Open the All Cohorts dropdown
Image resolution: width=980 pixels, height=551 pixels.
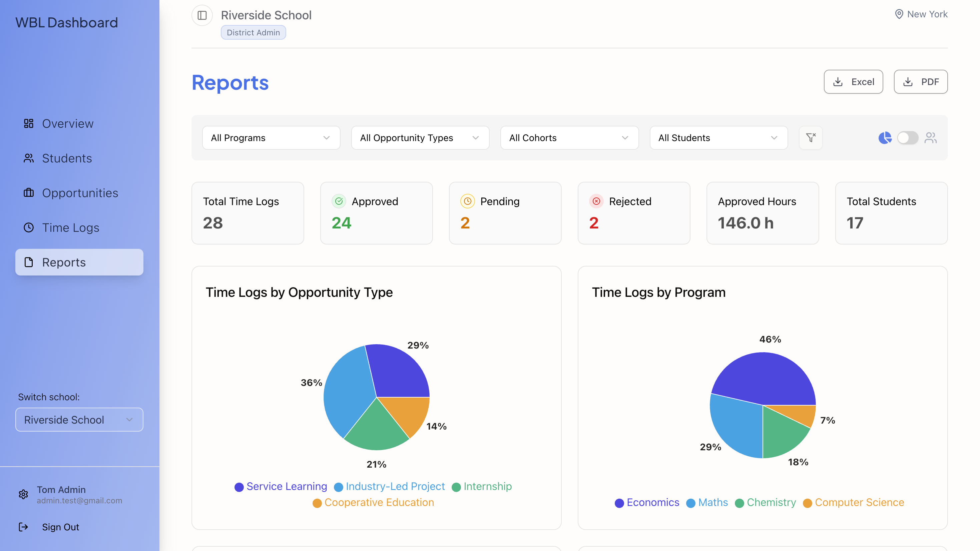tap(569, 138)
